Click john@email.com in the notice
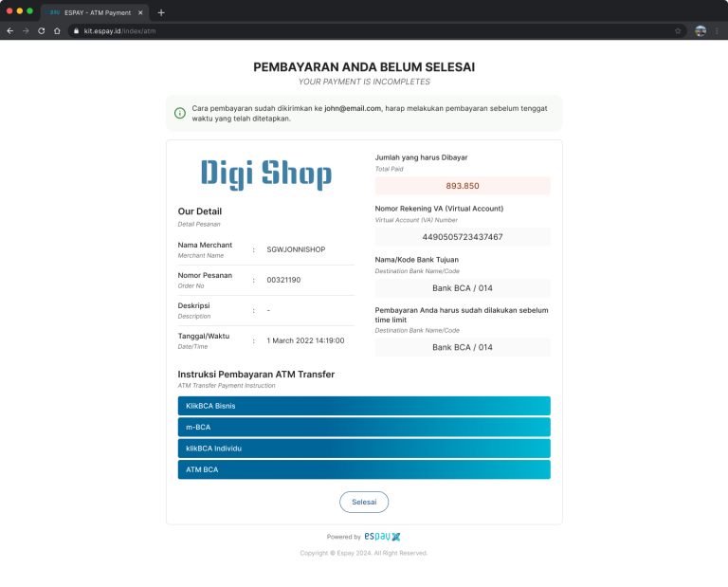Viewport: 728px width, 587px height. [x=353, y=108]
